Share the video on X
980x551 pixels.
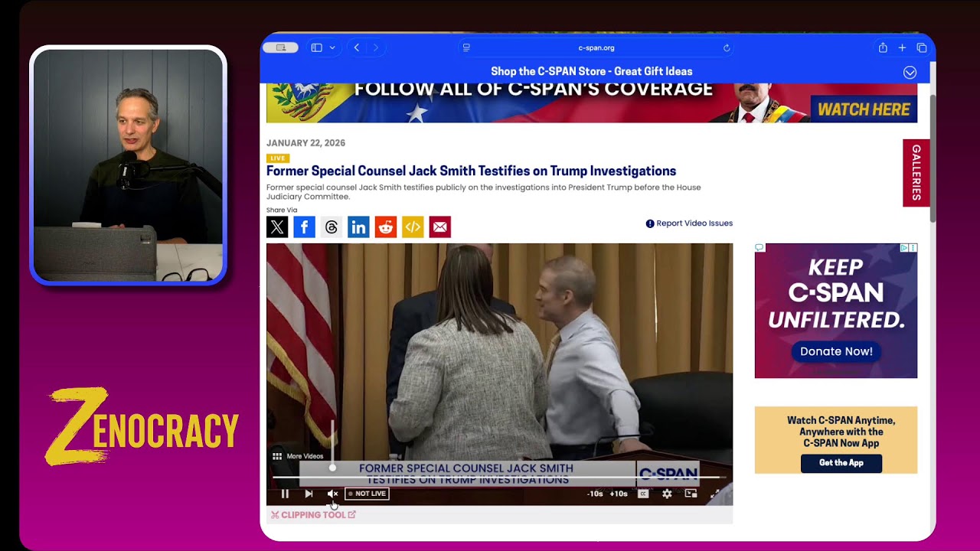(x=277, y=227)
